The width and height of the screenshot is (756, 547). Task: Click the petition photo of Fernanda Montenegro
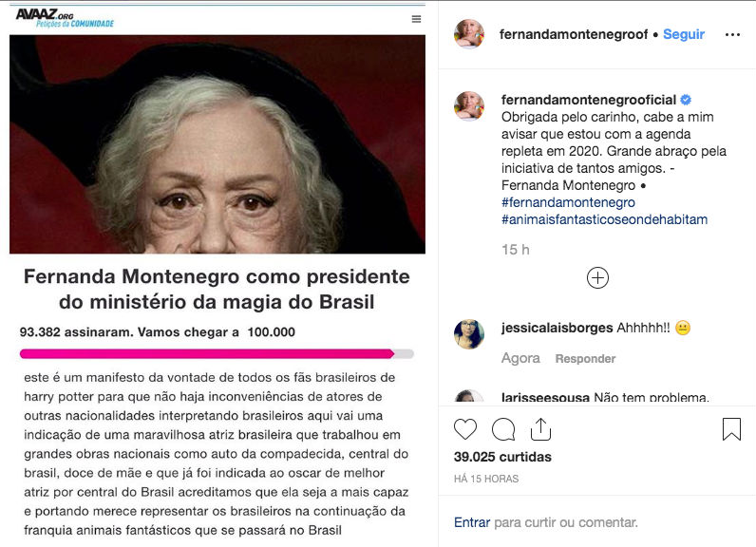point(217,144)
